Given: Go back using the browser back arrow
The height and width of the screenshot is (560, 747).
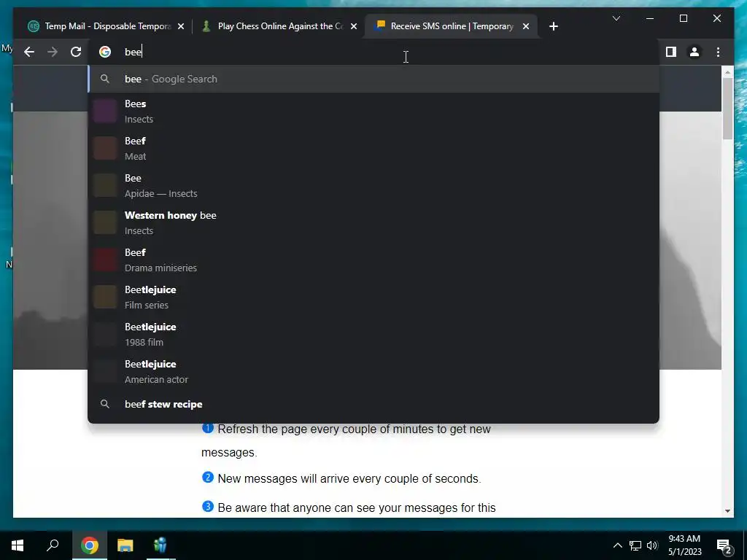Looking at the screenshot, I should [29, 52].
